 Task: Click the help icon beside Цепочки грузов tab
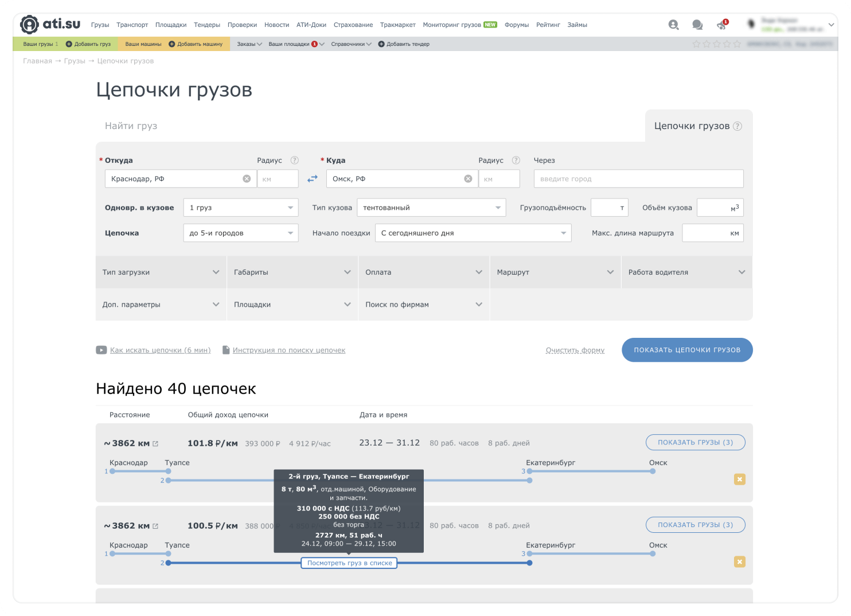pyautogui.click(x=737, y=126)
